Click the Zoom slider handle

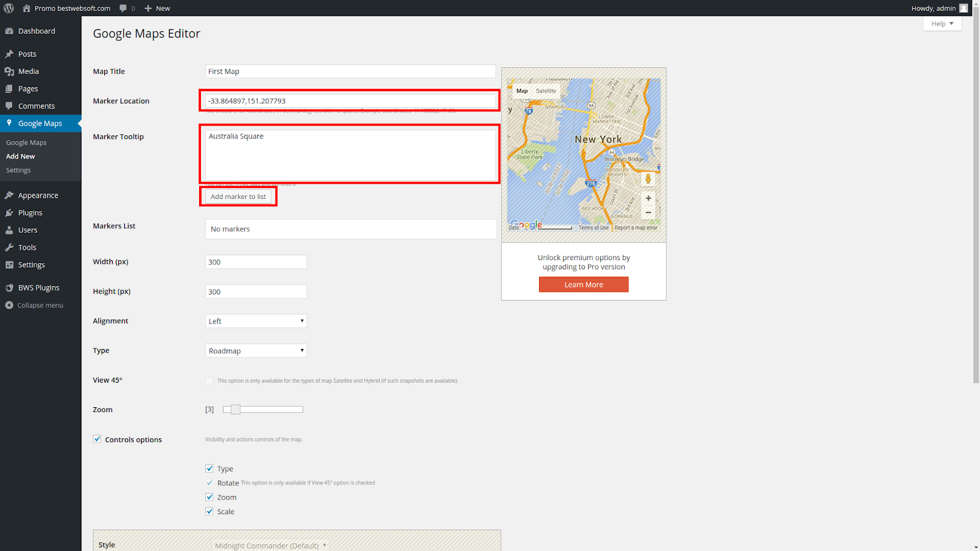[x=235, y=410]
